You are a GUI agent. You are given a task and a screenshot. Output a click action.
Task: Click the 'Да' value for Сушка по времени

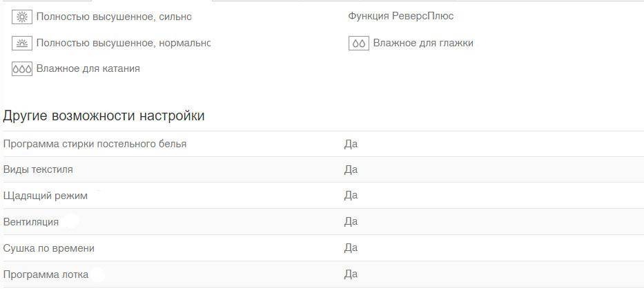click(351, 248)
